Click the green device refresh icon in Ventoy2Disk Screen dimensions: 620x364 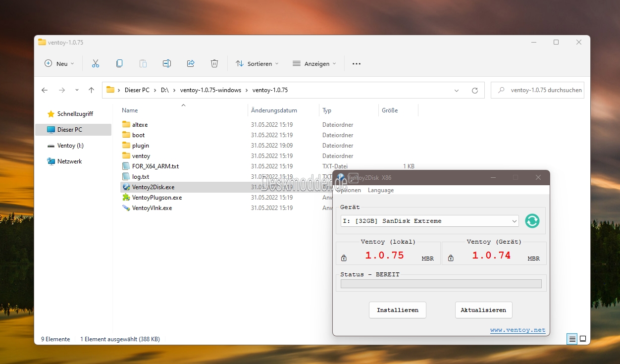(532, 221)
